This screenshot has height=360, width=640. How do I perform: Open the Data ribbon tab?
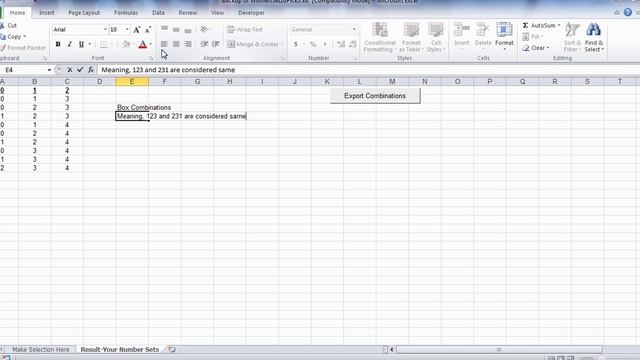click(x=158, y=13)
